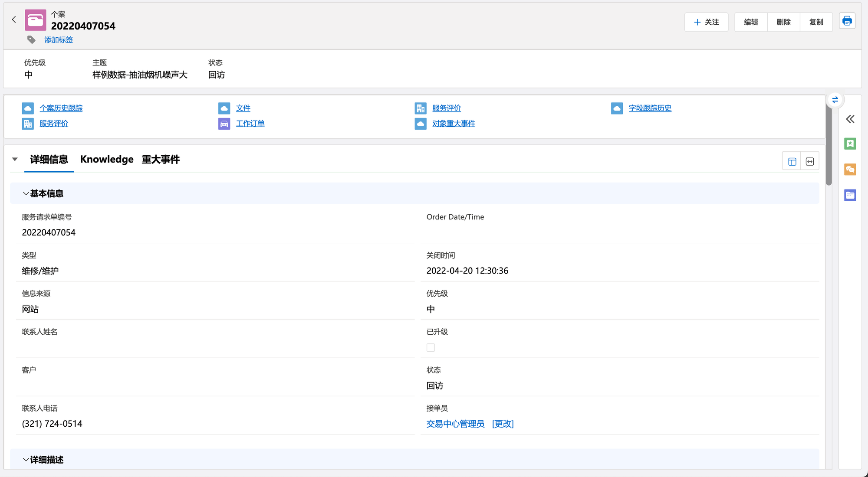Click the back arrow beside case icon

(x=14, y=20)
